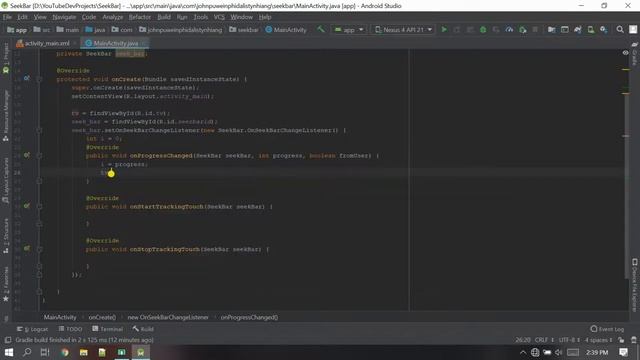Click line:column 26:20 indicator in status bar
This screenshot has height=360, width=640.
(523, 340)
